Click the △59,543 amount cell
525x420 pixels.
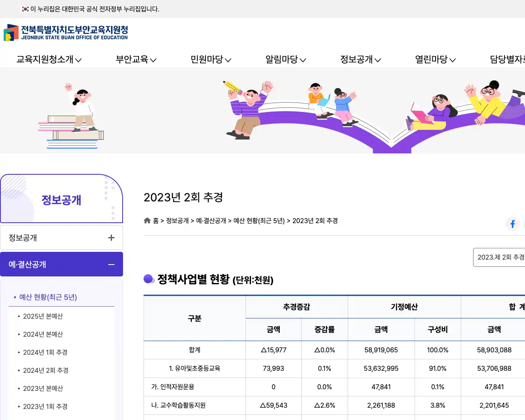[x=274, y=405]
